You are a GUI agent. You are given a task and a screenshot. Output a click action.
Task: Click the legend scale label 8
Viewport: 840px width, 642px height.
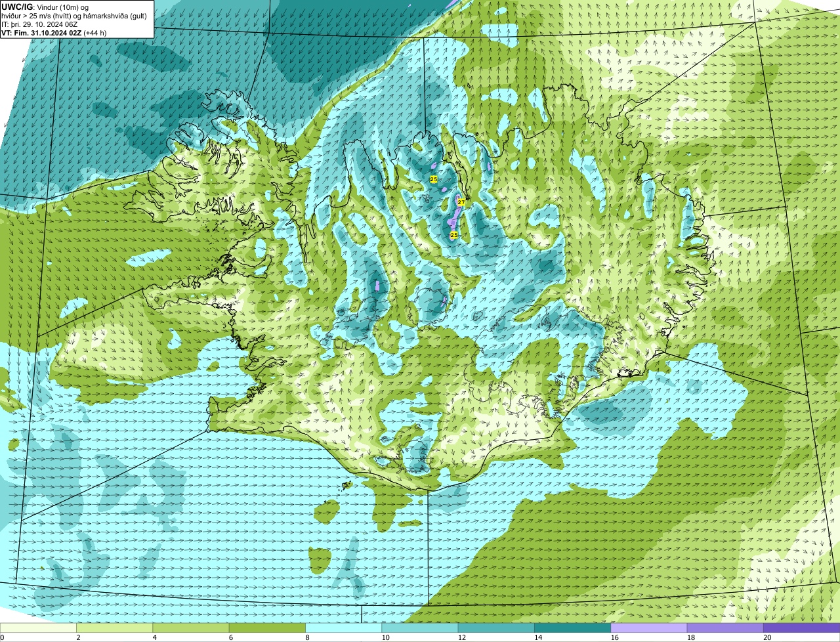pos(307,637)
